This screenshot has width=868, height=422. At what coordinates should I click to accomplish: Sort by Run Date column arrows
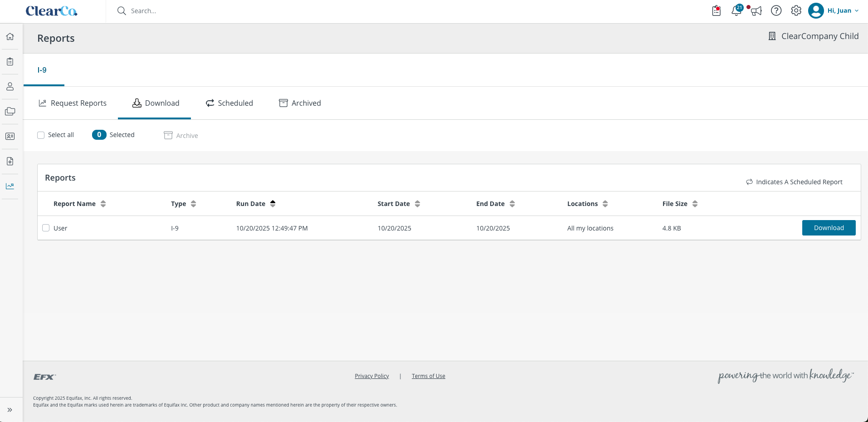click(273, 204)
